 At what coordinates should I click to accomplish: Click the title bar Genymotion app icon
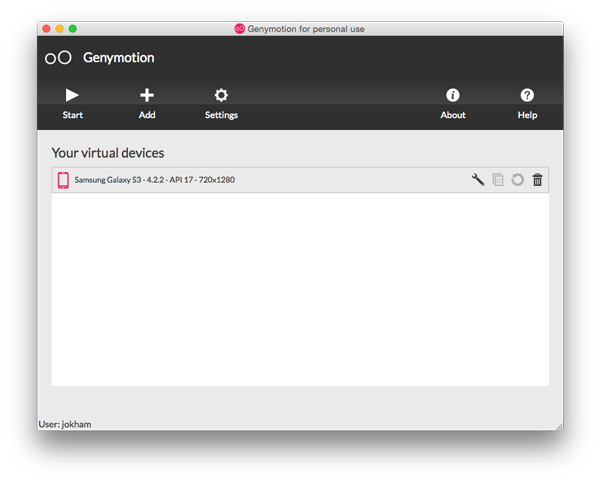[240, 29]
